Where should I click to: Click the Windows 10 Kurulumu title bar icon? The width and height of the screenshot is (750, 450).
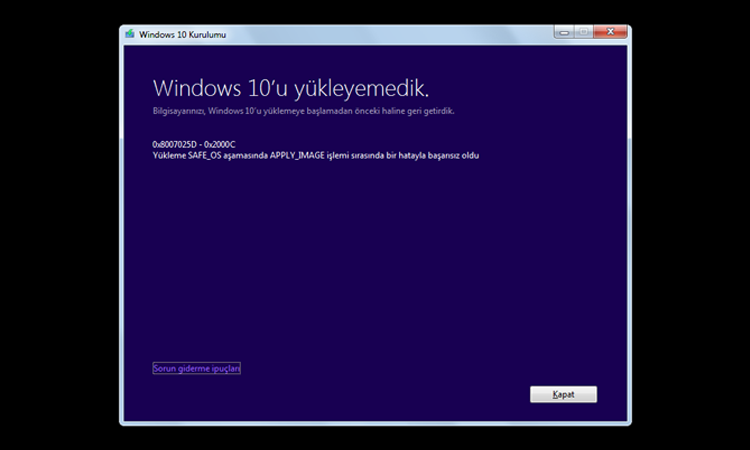[x=130, y=34]
